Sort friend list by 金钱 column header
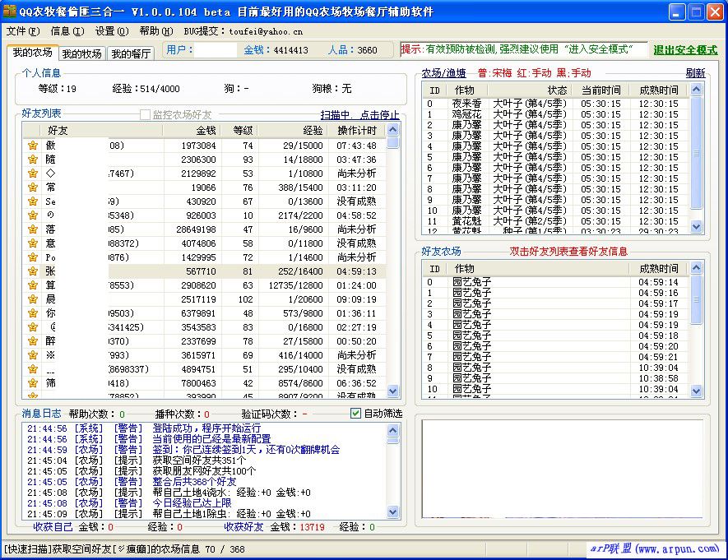Image resolution: width=728 pixels, height=560 pixels. (192, 131)
